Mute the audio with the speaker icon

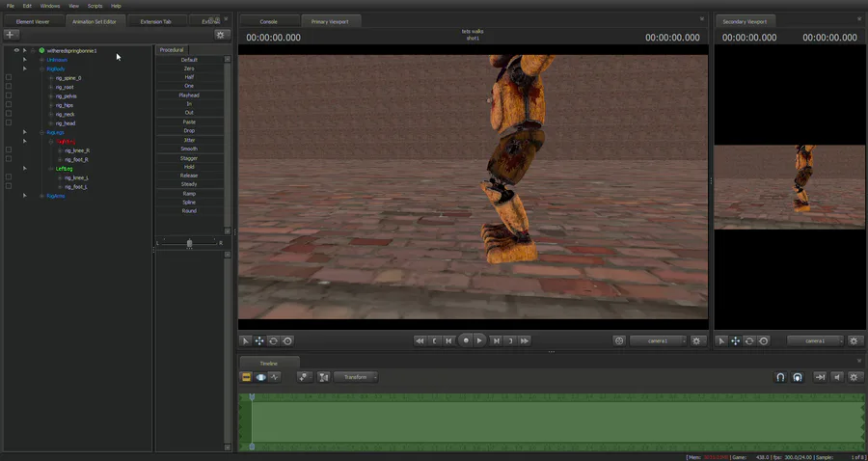[x=837, y=377]
